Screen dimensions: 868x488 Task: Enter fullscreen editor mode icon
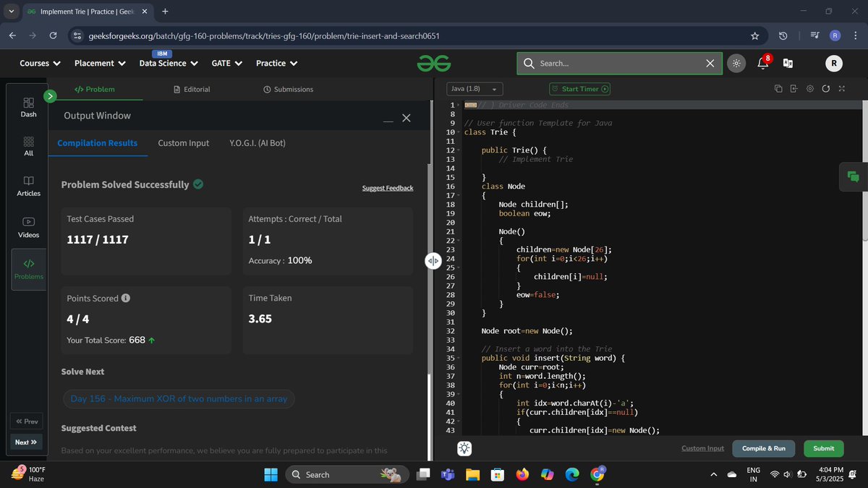coord(841,89)
